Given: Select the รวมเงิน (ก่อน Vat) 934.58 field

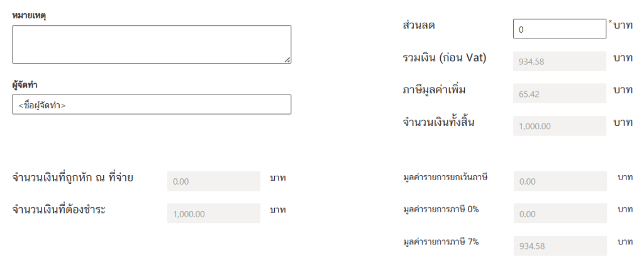Looking at the screenshot, I should [559, 61].
